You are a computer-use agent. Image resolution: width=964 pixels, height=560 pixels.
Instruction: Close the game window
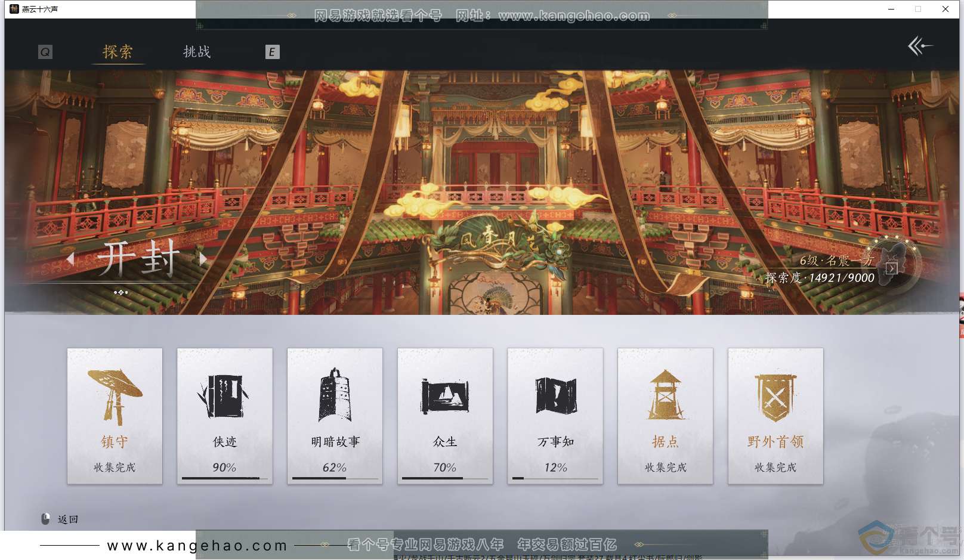946,9
